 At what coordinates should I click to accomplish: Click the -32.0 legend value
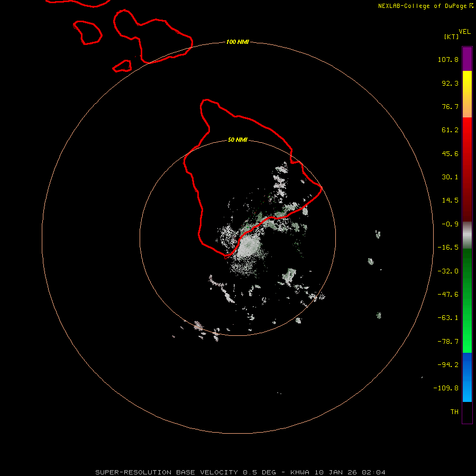point(448,271)
